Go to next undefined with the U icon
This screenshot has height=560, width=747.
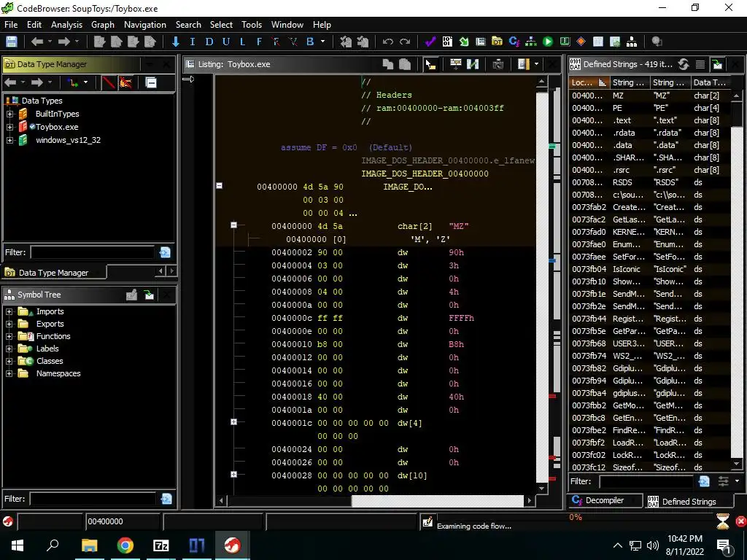tap(226, 42)
